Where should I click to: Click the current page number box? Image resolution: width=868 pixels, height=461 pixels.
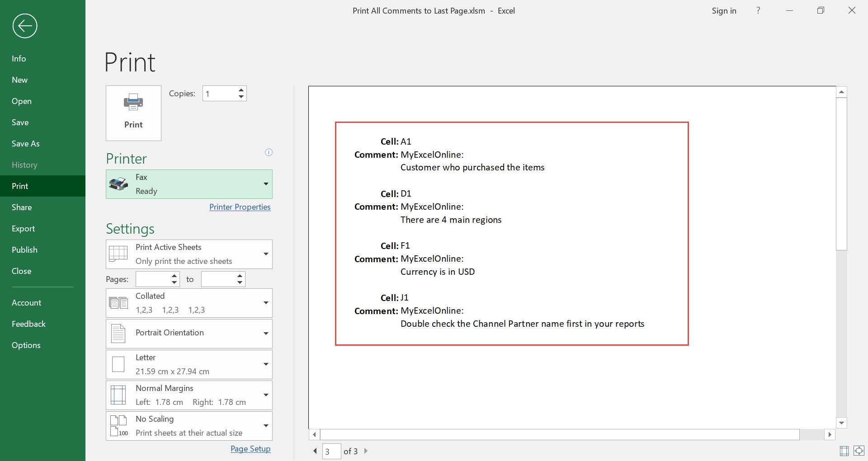[x=331, y=451]
